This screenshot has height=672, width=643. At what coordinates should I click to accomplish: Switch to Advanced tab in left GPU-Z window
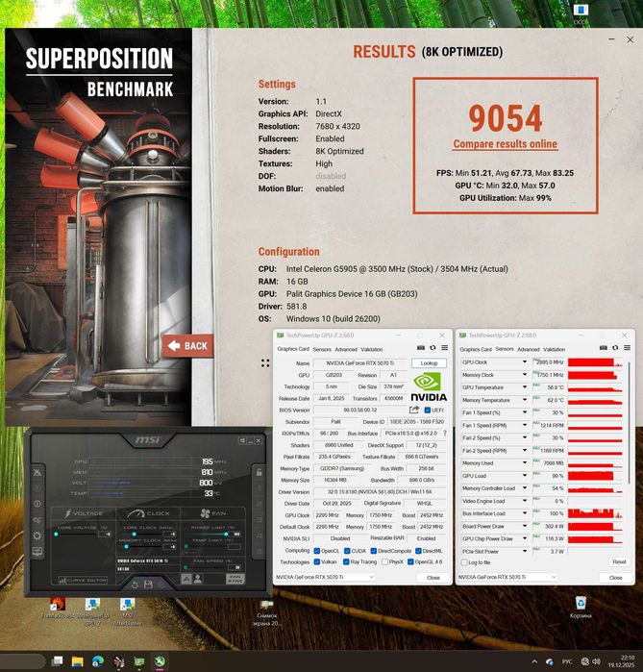[x=346, y=349]
